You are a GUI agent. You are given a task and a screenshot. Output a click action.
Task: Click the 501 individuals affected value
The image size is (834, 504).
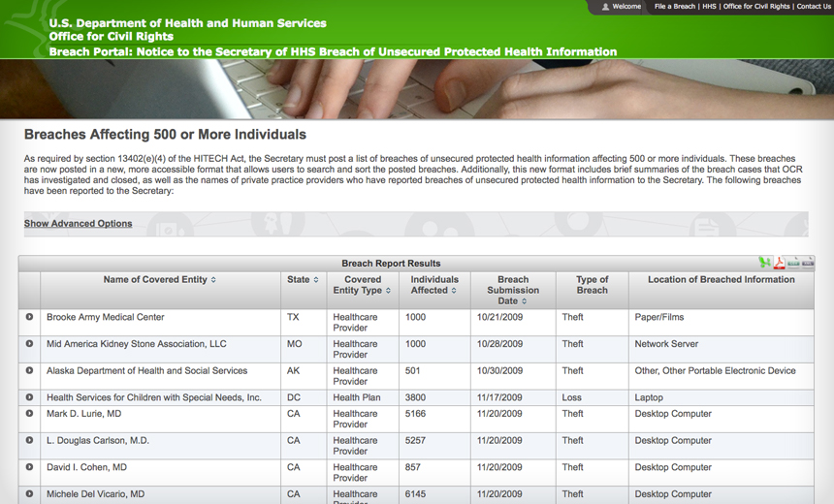(x=412, y=370)
